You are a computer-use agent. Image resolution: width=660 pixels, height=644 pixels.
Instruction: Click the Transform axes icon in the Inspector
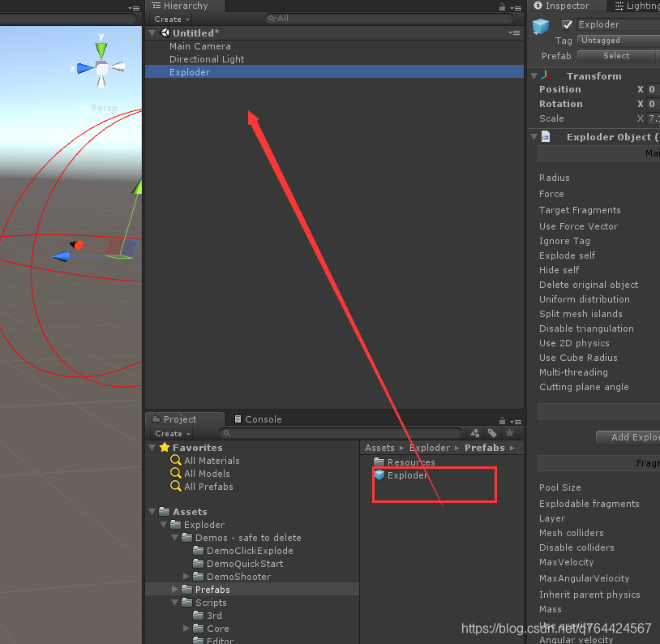pyautogui.click(x=544, y=75)
